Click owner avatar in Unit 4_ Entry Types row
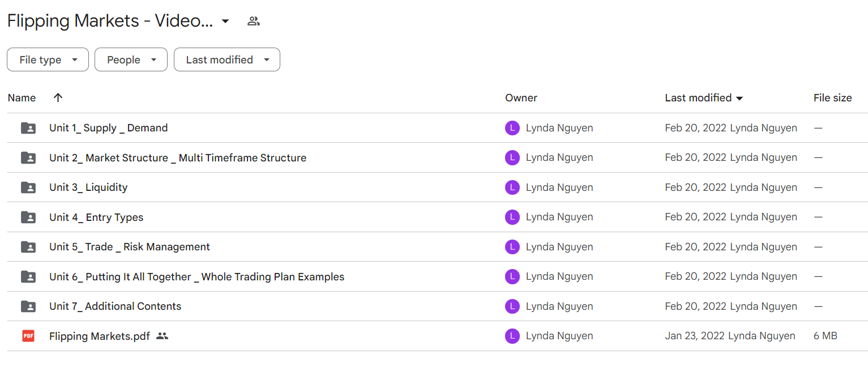Image resolution: width=868 pixels, height=384 pixels. (x=512, y=217)
